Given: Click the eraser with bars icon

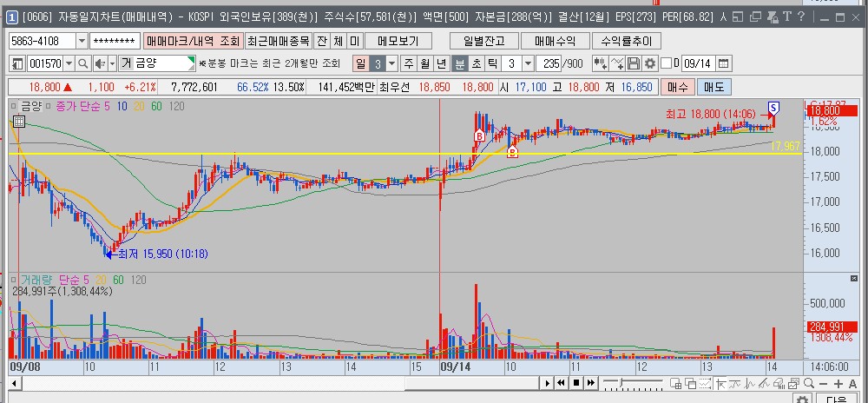Looking at the screenshot, I should click(x=780, y=383).
